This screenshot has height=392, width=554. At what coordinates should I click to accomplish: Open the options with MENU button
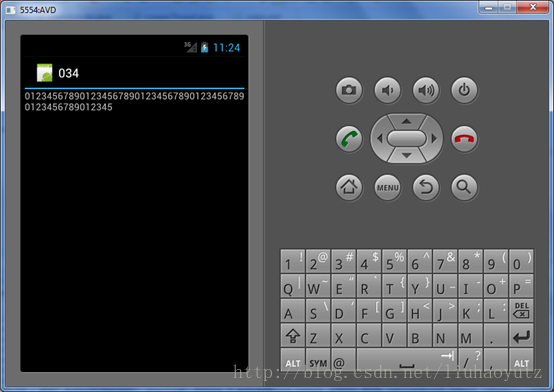[387, 187]
